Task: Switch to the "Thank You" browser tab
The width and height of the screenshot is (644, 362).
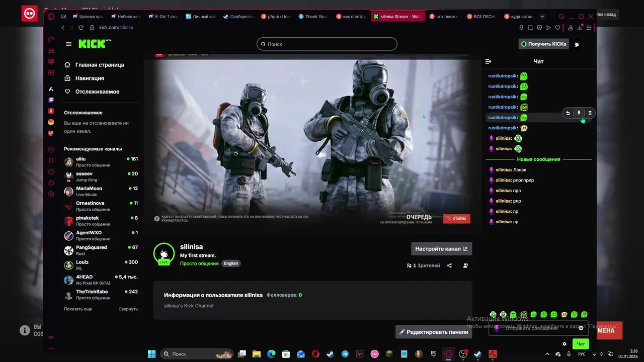Action: coord(313,17)
